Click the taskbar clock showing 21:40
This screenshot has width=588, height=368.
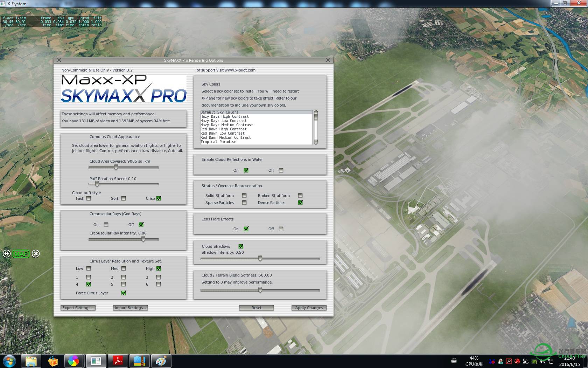coord(569,361)
